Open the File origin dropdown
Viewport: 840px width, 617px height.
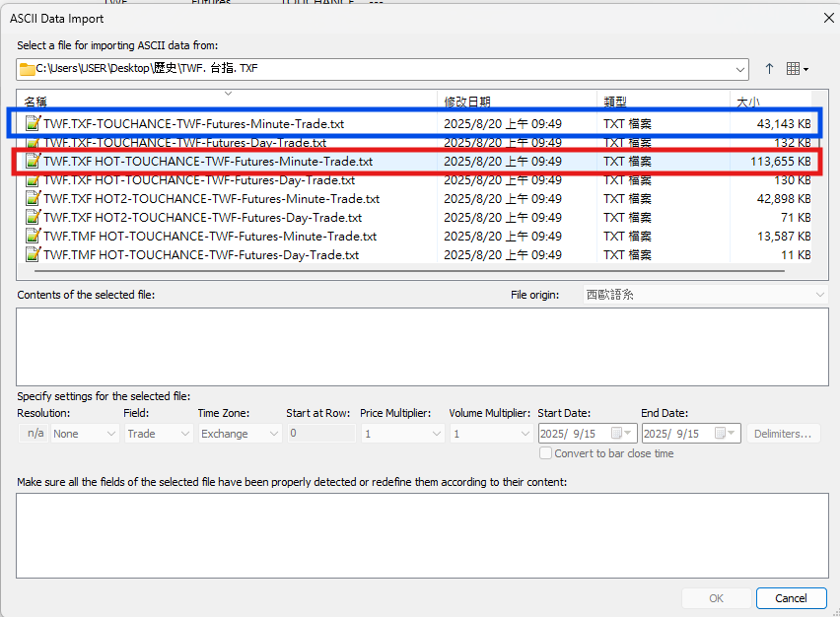pyautogui.click(x=820, y=295)
